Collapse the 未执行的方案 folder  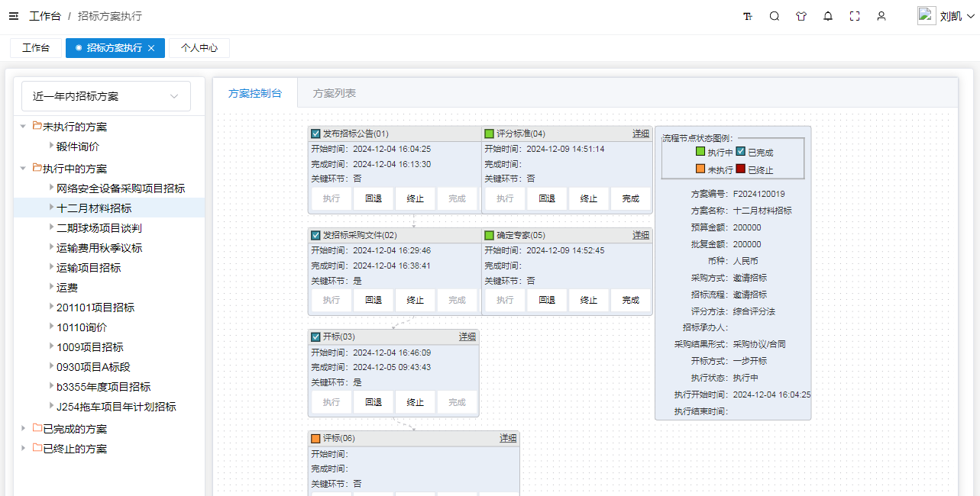pos(24,126)
